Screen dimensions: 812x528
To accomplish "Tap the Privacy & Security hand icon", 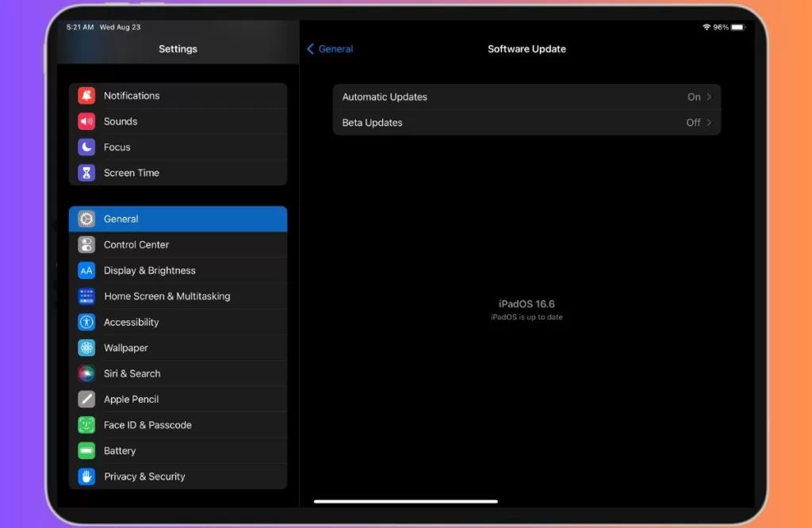I will pos(86,476).
